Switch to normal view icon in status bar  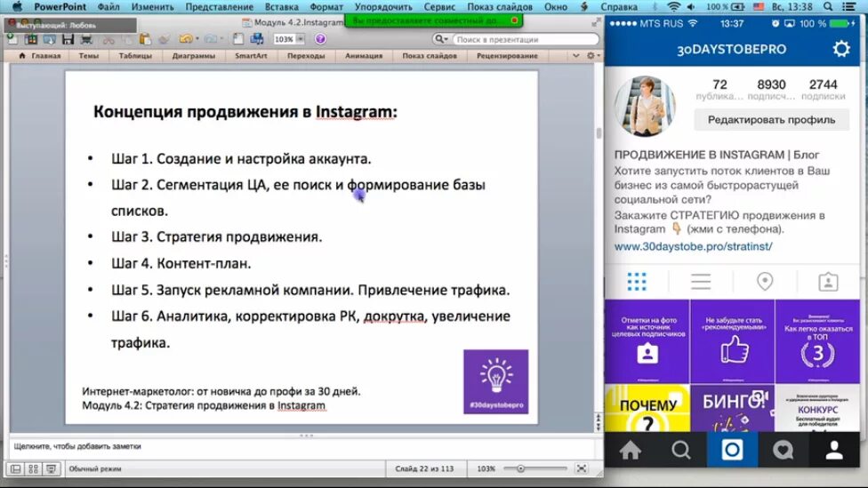point(15,468)
